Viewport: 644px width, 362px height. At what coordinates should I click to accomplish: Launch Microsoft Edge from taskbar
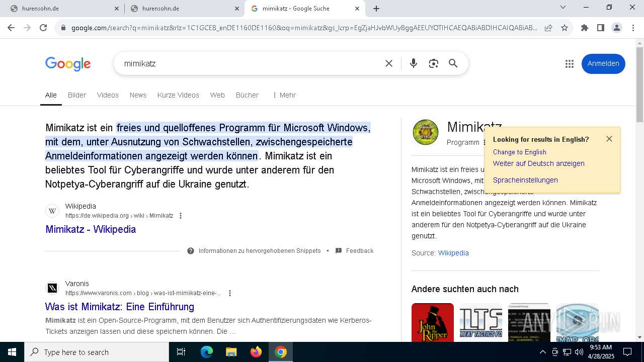tap(207, 352)
